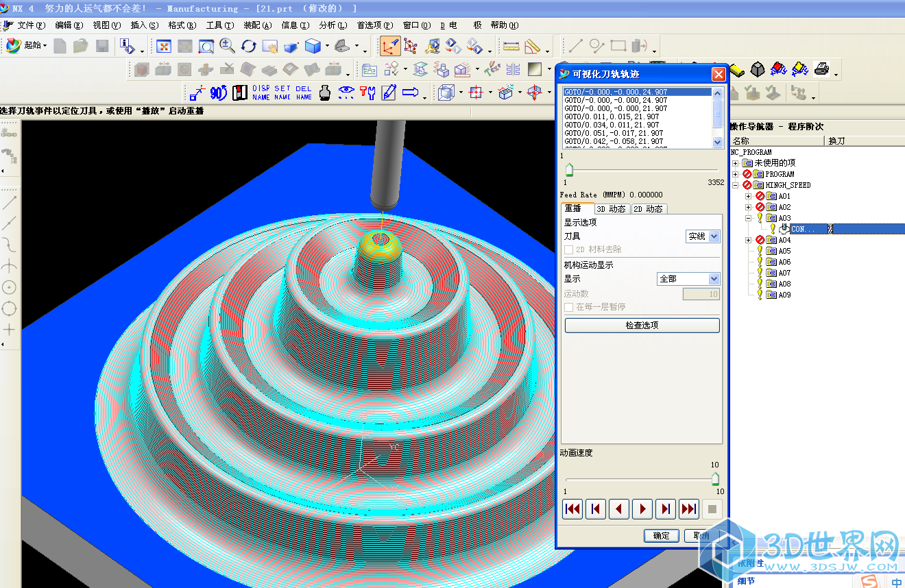The height and width of the screenshot is (588, 905).
Task: Choose the Pan hand tool
Action: pos(269,47)
